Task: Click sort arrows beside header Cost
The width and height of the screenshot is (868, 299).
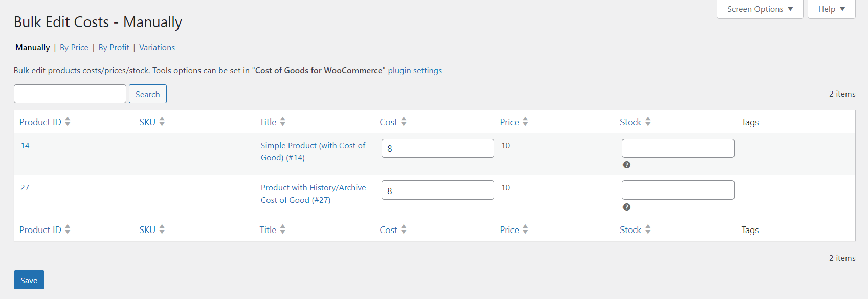Action: point(404,122)
